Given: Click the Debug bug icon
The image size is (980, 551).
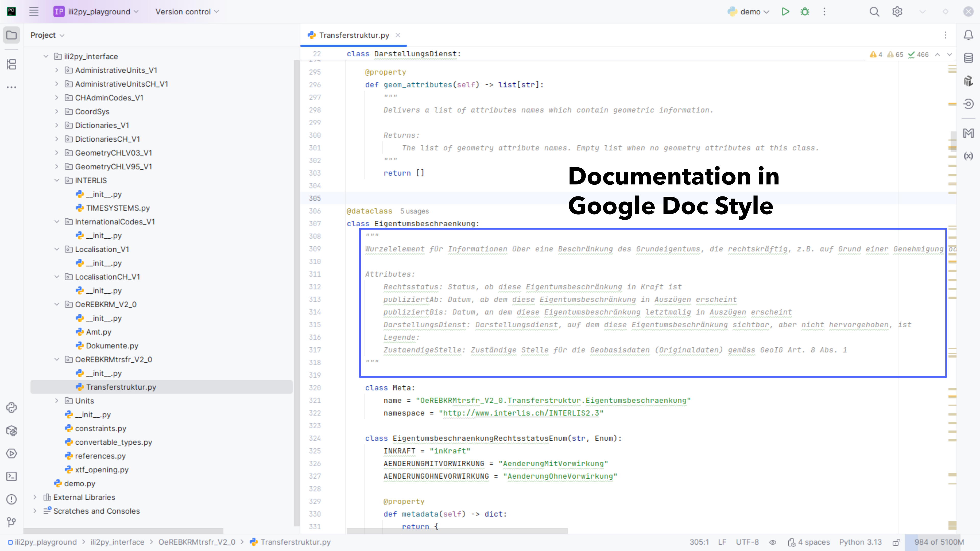Looking at the screenshot, I should point(805,12).
